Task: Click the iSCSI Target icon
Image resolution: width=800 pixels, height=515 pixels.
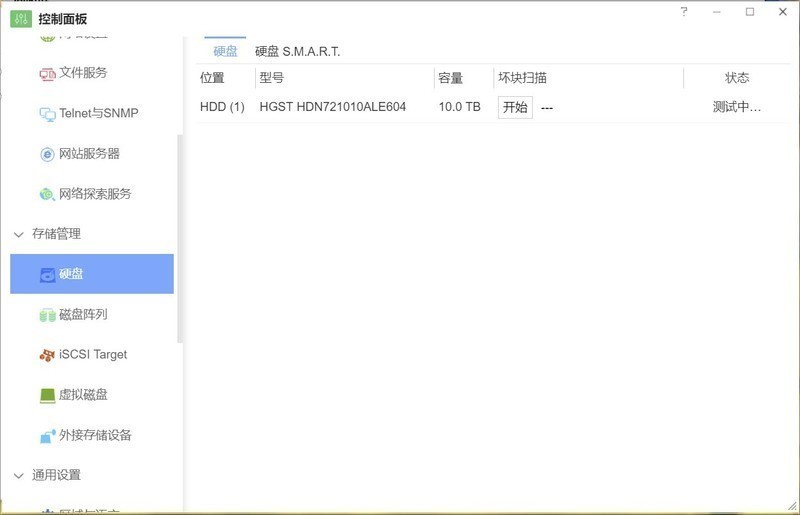Action: pos(47,355)
